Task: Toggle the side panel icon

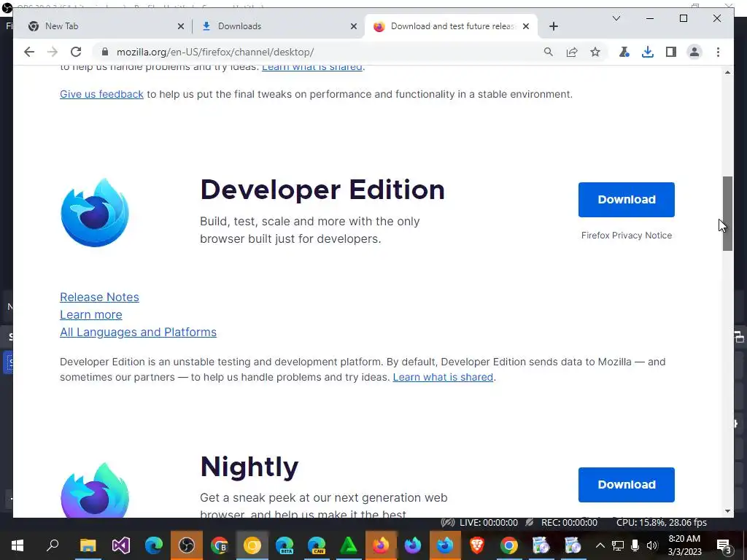Action: click(x=671, y=52)
